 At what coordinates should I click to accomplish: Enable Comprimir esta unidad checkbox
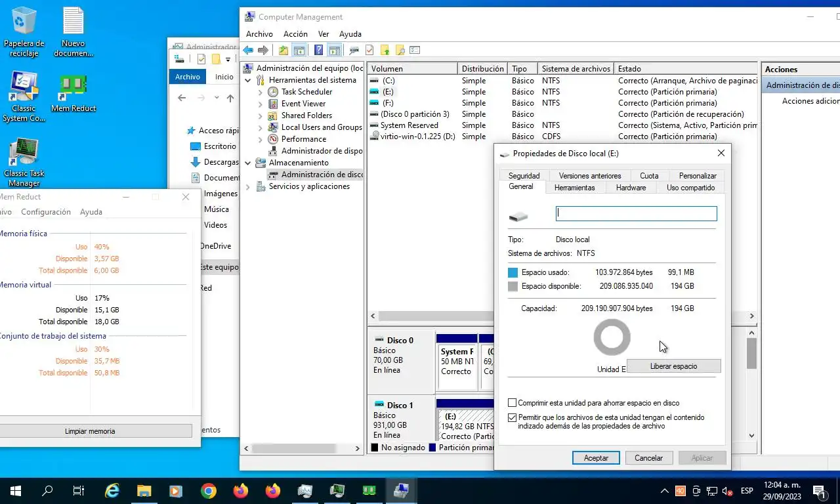pos(513,403)
